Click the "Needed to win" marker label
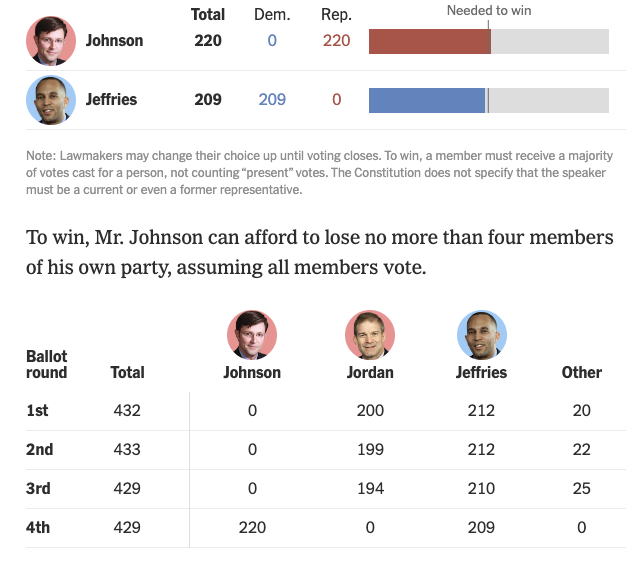The image size is (630, 575). (x=488, y=11)
